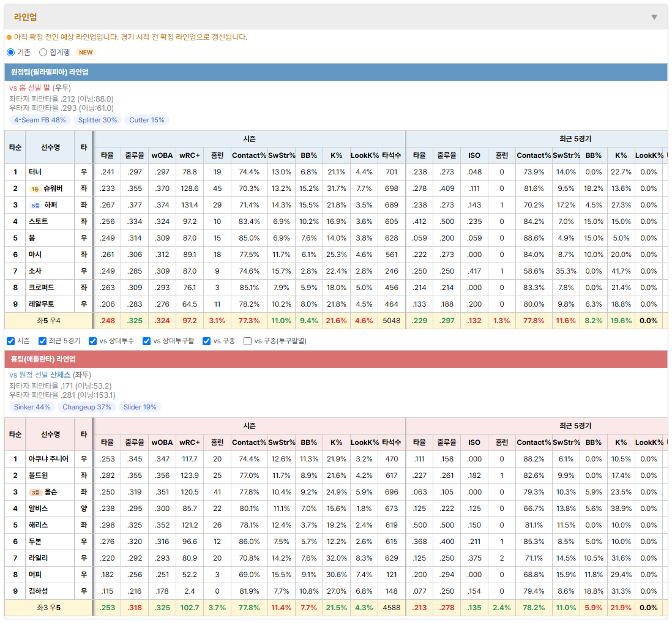Select player 머피 in Atlanta lineup
This screenshot has height=623, width=672.
[35, 575]
